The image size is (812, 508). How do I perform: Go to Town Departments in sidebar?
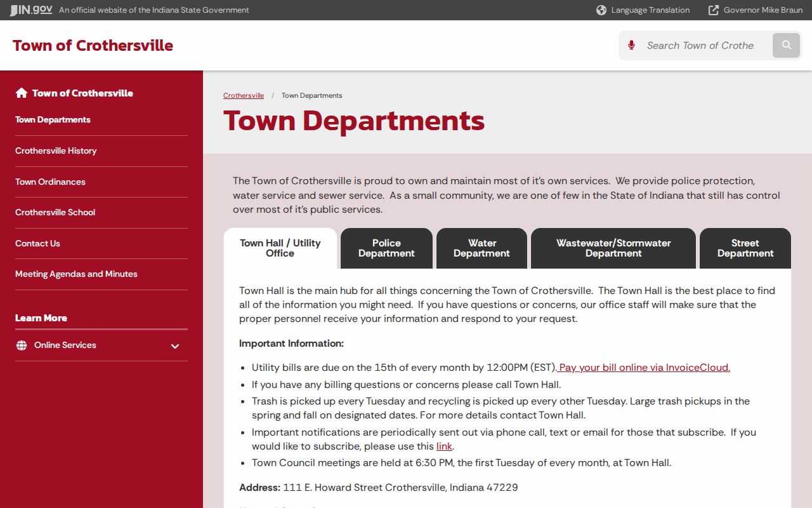tap(53, 119)
